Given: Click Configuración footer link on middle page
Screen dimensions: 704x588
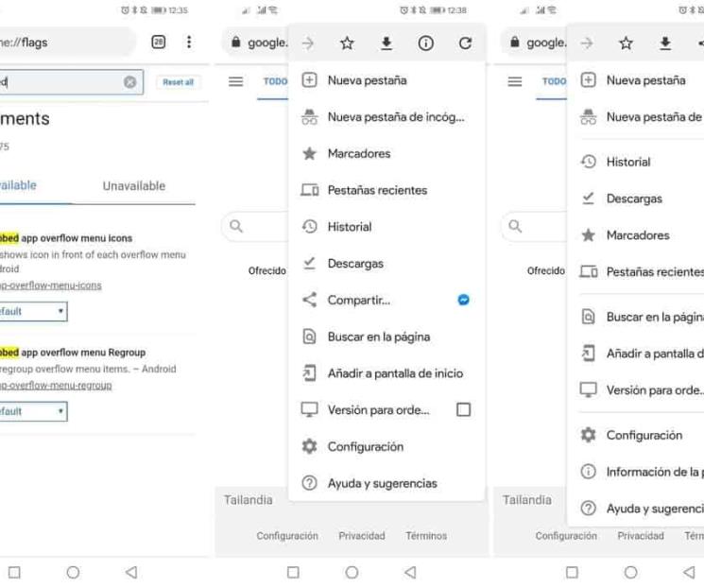Looking at the screenshot, I should 287,536.
